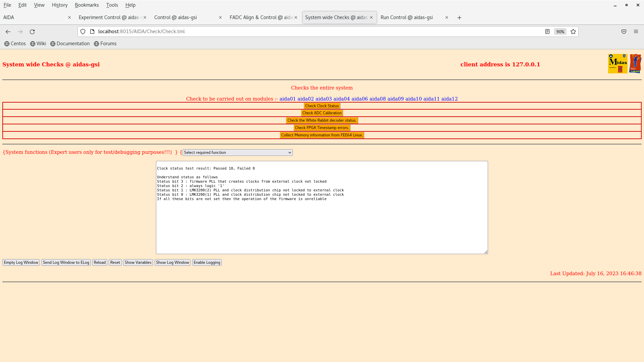Click resize handle of log textarea
Screen dimensions: 644x362
point(486,252)
